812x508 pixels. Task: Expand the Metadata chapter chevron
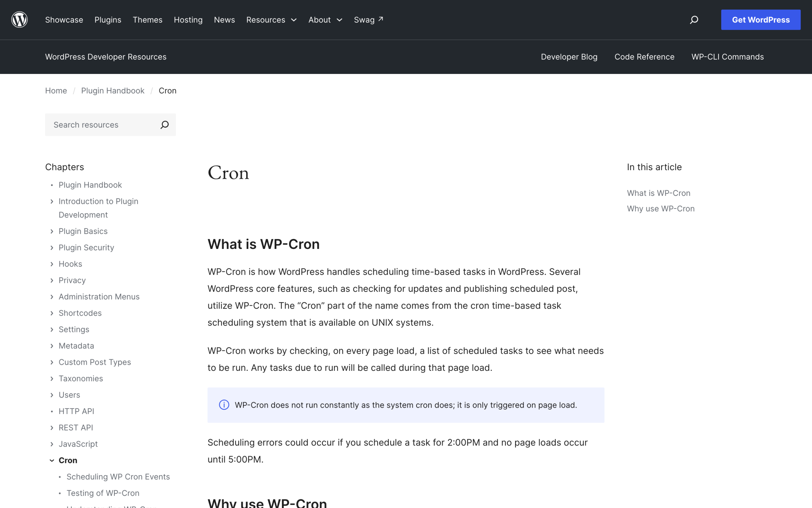point(52,346)
